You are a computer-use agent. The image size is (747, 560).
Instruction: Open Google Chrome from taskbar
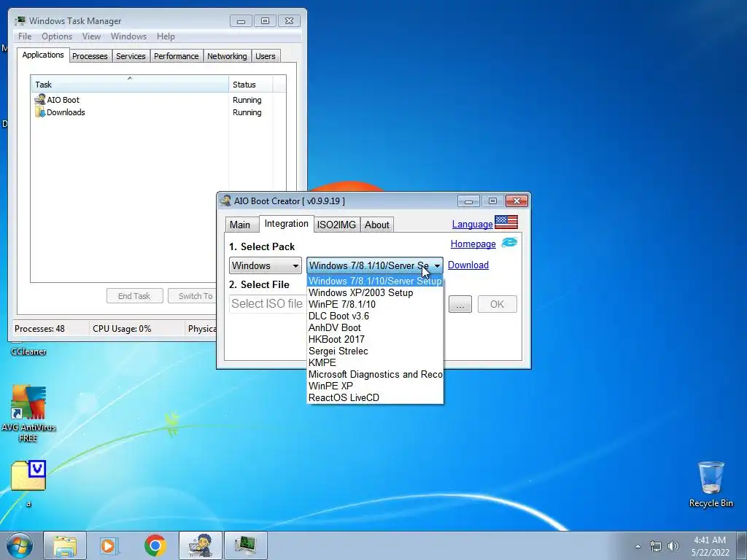[155, 545]
